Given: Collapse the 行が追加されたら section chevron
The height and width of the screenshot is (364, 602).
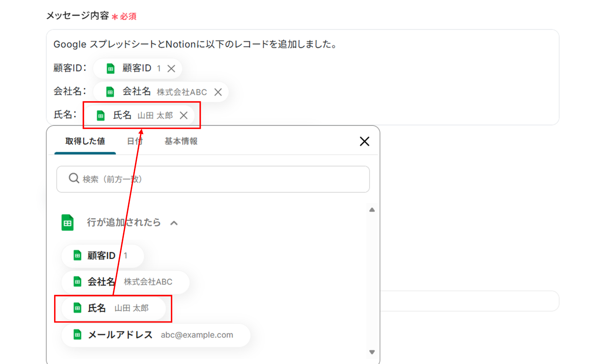Looking at the screenshot, I should [x=174, y=223].
